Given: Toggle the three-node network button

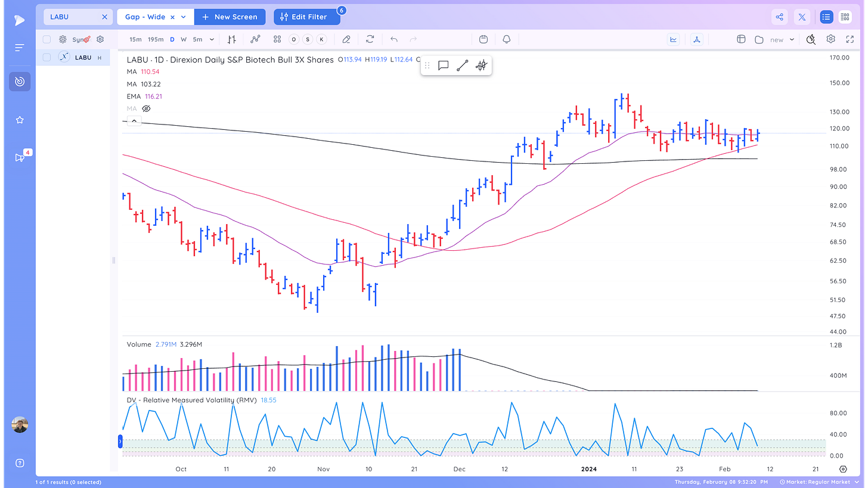Looking at the screenshot, I should [697, 39].
